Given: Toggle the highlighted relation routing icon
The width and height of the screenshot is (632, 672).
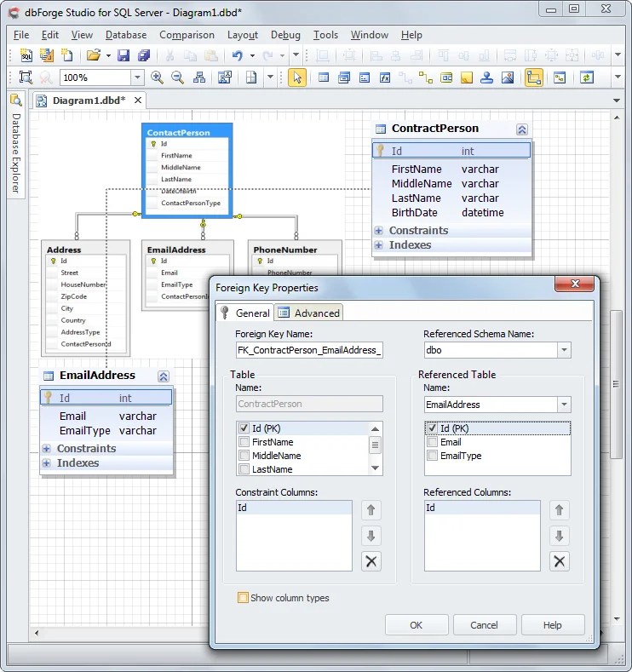Looking at the screenshot, I should 533,78.
